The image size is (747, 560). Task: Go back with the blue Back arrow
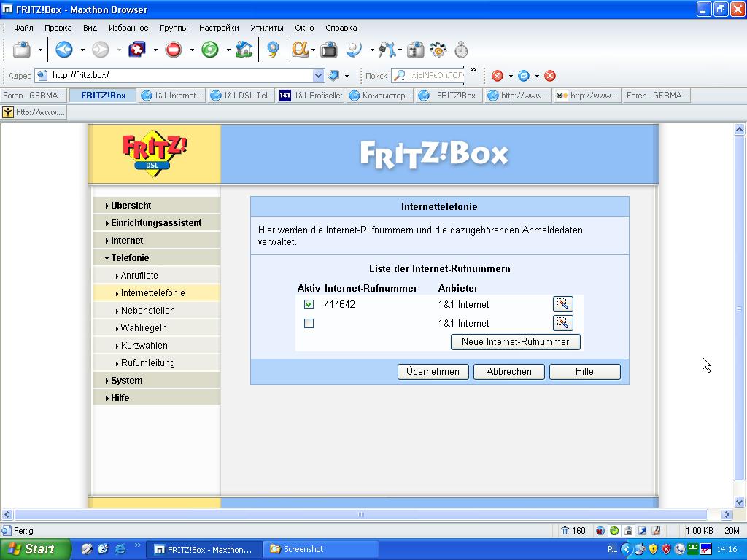64,50
